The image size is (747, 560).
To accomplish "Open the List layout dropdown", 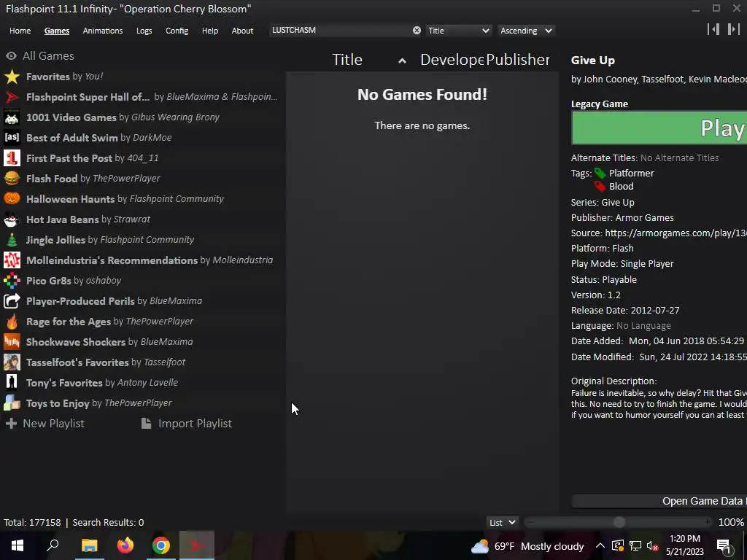I will [x=502, y=523].
